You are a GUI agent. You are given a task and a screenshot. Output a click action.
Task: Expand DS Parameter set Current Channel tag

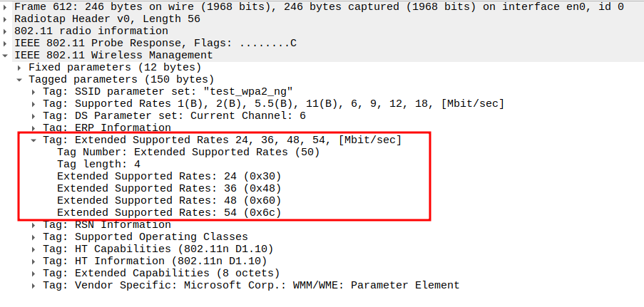coord(34,115)
